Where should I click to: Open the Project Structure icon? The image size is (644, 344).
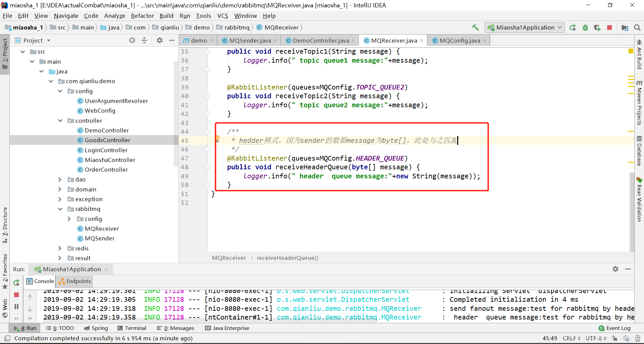click(x=625, y=27)
